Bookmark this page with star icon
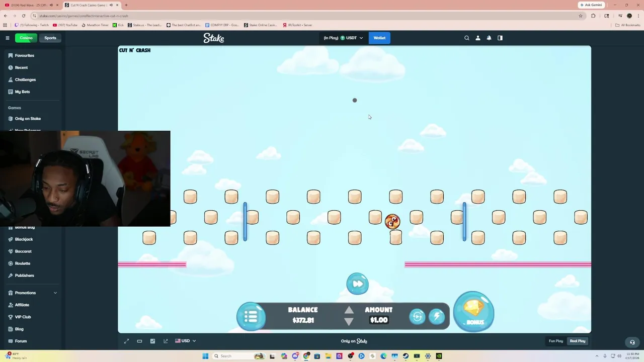This screenshot has height=362, width=644. click(x=580, y=16)
